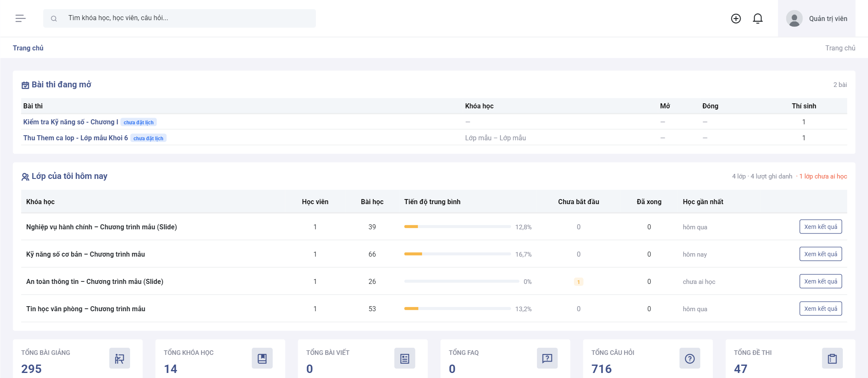Click the right Trang chủ breadcrumb
The image size is (868, 378).
click(840, 48)
